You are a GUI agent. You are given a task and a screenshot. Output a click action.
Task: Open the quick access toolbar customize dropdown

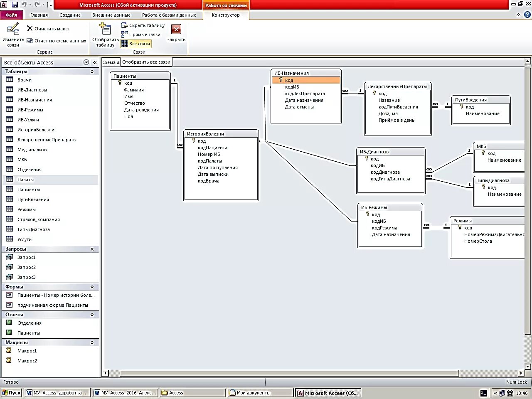[51, 5]
